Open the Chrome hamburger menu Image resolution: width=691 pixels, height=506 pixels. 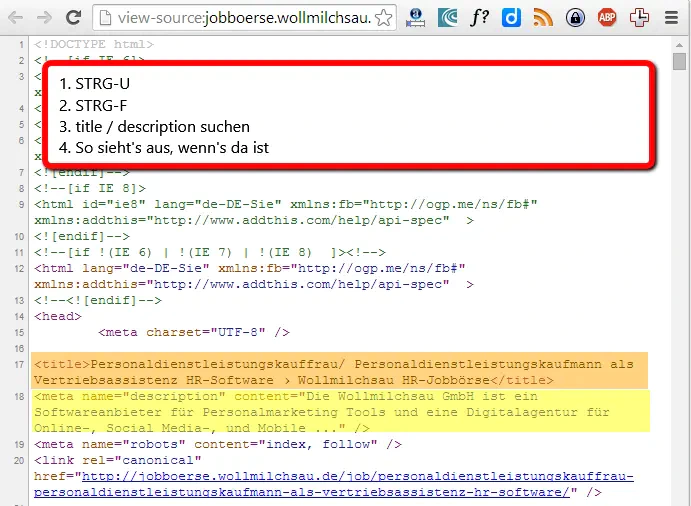[672, 18]
